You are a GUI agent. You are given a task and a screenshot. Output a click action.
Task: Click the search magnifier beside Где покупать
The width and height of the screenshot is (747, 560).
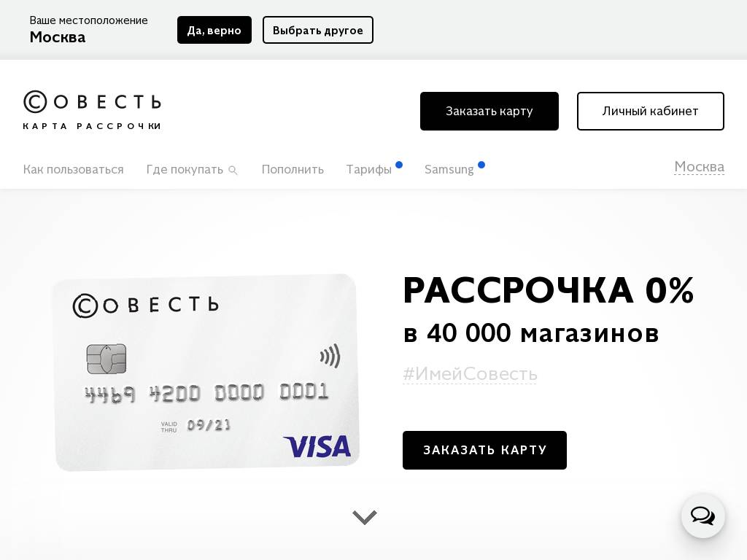[233, 171]
